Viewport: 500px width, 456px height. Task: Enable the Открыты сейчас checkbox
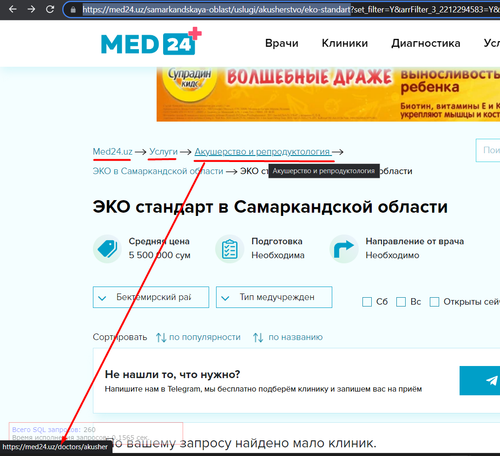(x=434, y=302)
